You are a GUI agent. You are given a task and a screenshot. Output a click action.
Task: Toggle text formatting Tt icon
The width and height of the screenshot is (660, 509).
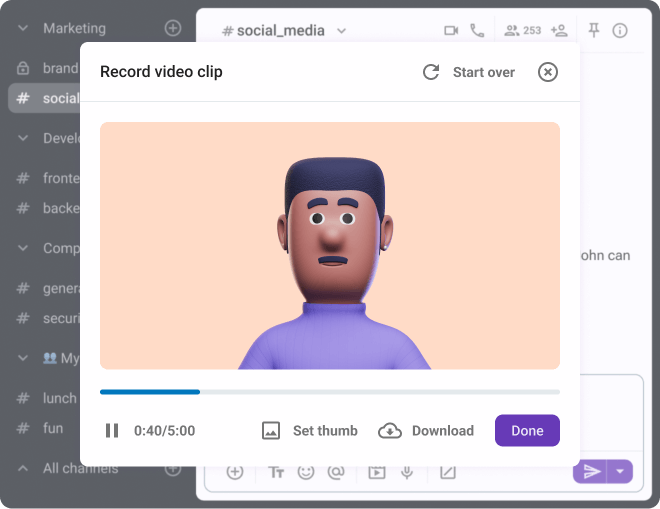pyautogui.click(x=276, y=472)
